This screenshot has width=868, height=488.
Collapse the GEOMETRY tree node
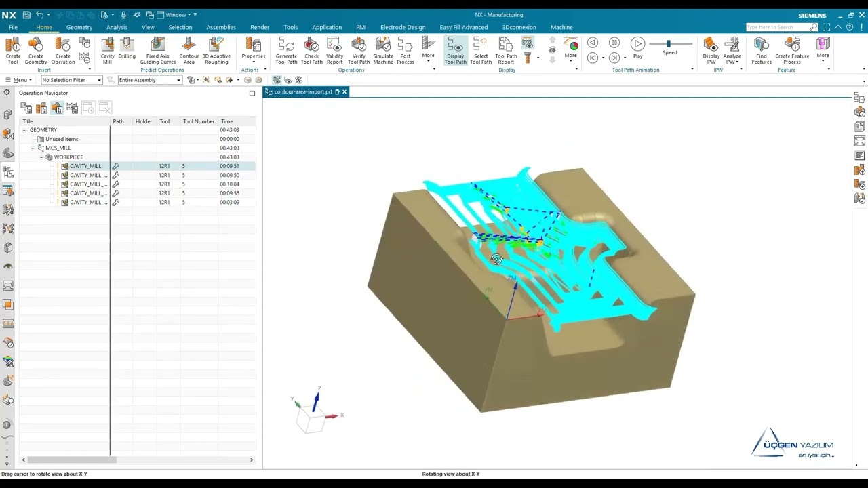24,130
